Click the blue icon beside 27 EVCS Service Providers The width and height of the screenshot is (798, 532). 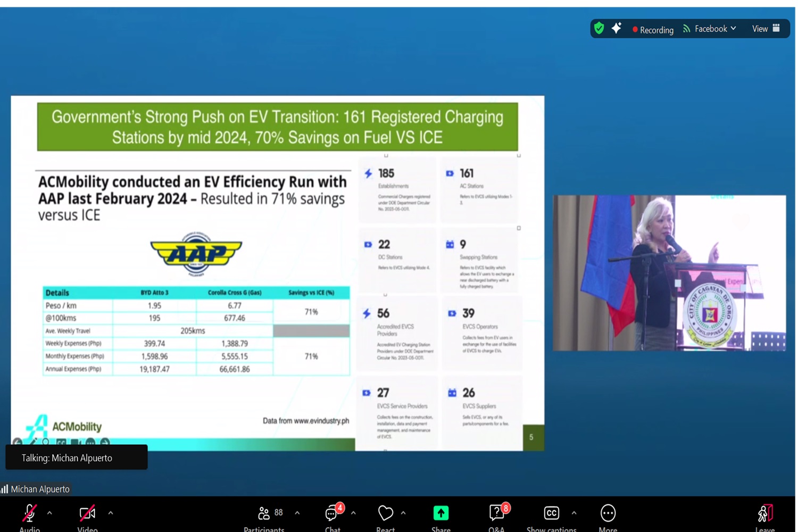tap(367, 393)
